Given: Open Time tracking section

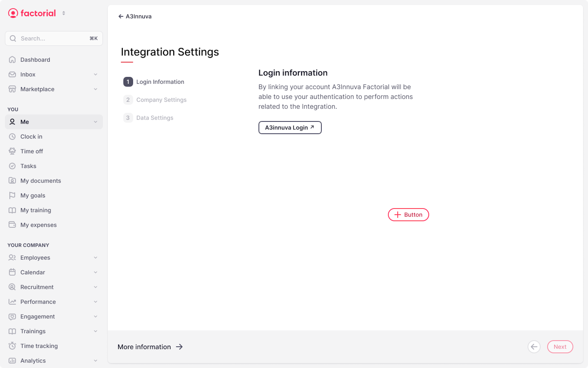Looking at the screenshot, I should click(54, 346).
